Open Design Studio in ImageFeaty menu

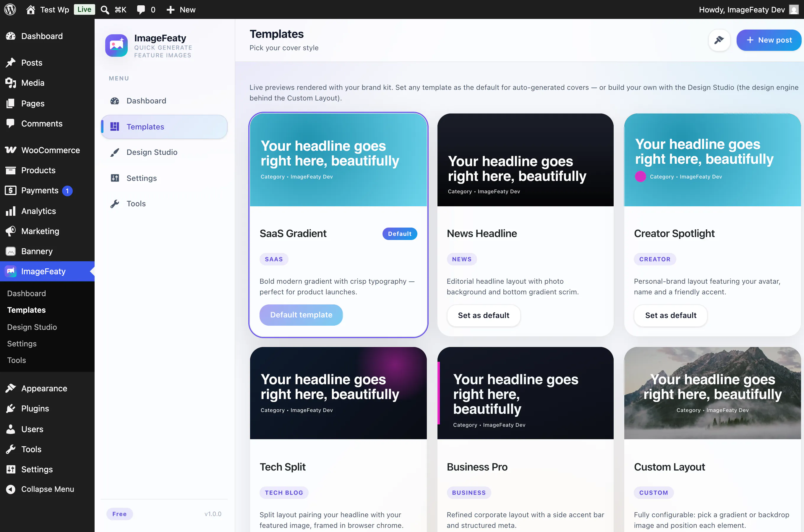point(164,152)
